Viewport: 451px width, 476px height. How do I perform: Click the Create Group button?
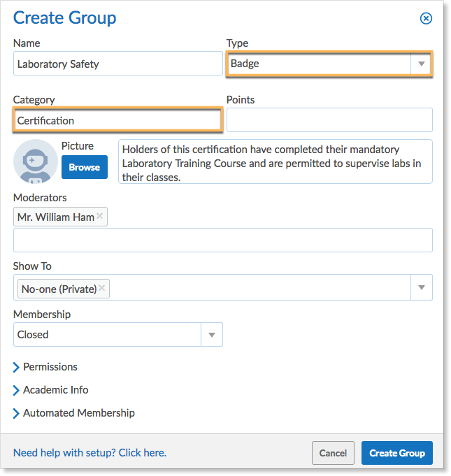click(397, 453)
